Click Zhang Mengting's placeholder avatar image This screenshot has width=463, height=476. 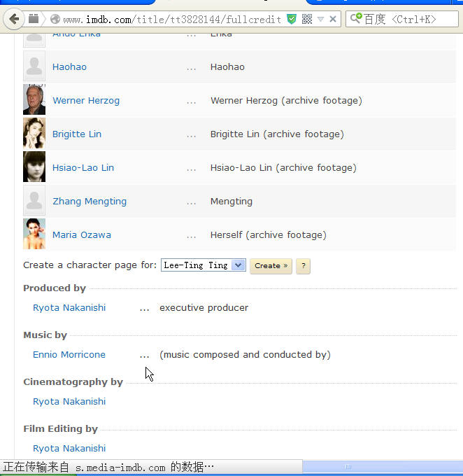tap(34, 200)
